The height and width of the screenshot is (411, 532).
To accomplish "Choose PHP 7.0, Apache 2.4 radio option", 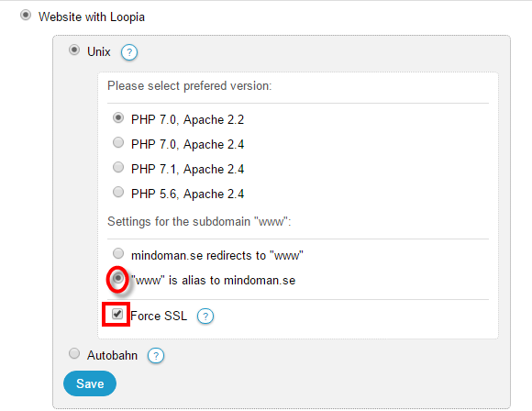I will pyautogui.click(x=118, y=142).
